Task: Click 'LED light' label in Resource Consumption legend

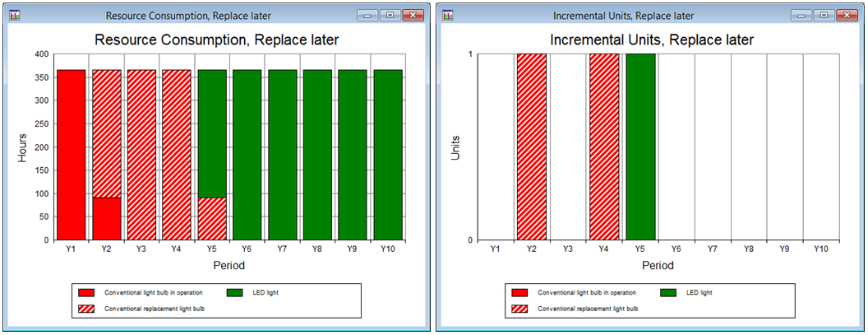Action: [x=265, y=292]
